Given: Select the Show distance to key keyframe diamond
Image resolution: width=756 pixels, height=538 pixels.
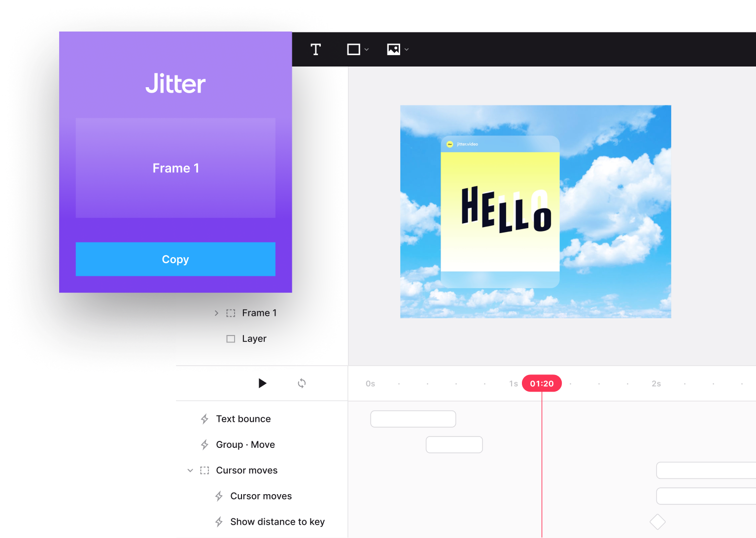Looking at the screenshot, I should (657, 522).
